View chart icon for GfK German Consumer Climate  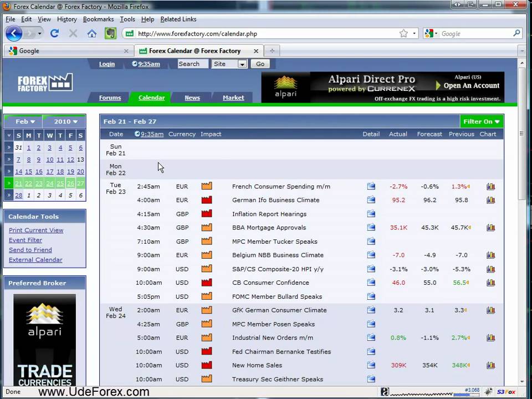click(490, 310)
